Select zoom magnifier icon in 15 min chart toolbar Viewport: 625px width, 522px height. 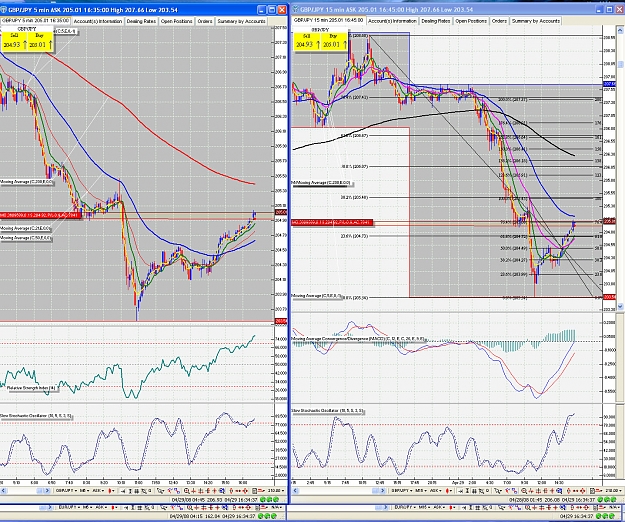click(524, 491)
